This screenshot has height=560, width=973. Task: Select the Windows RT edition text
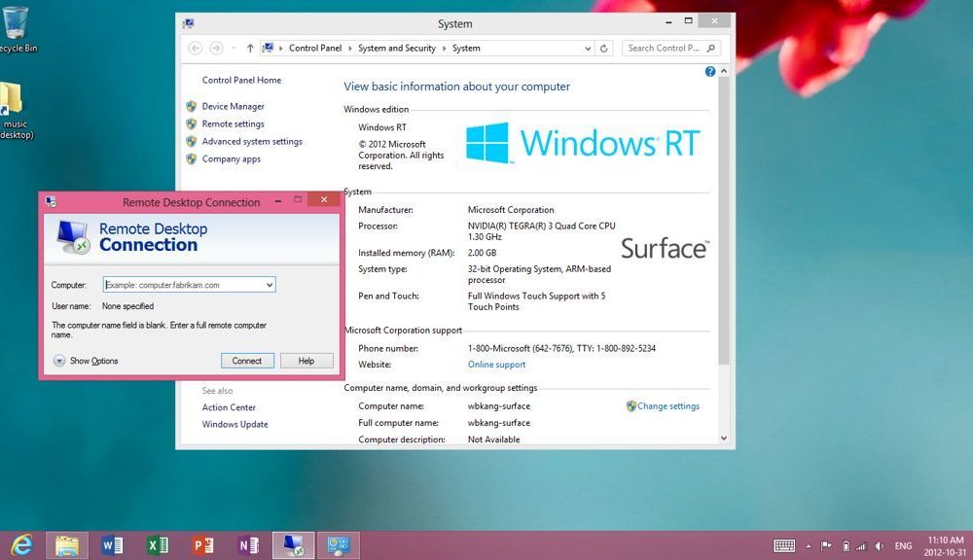pos(382,127)
